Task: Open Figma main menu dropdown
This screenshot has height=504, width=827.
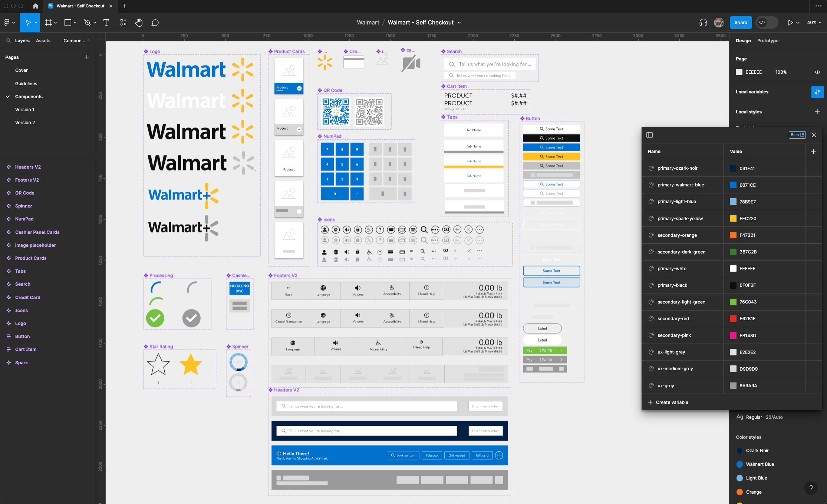Action: [x=9, y=23]
